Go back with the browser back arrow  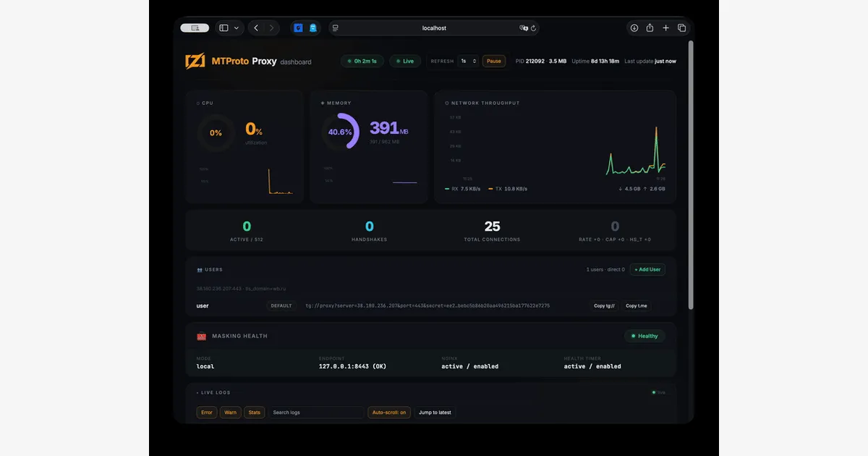(256, 28)
